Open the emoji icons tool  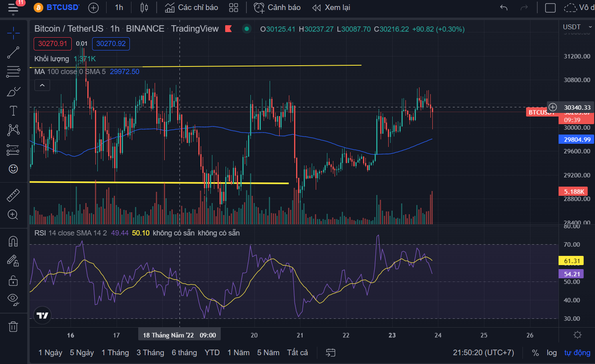pyautogui.click(x=13, y=169)
